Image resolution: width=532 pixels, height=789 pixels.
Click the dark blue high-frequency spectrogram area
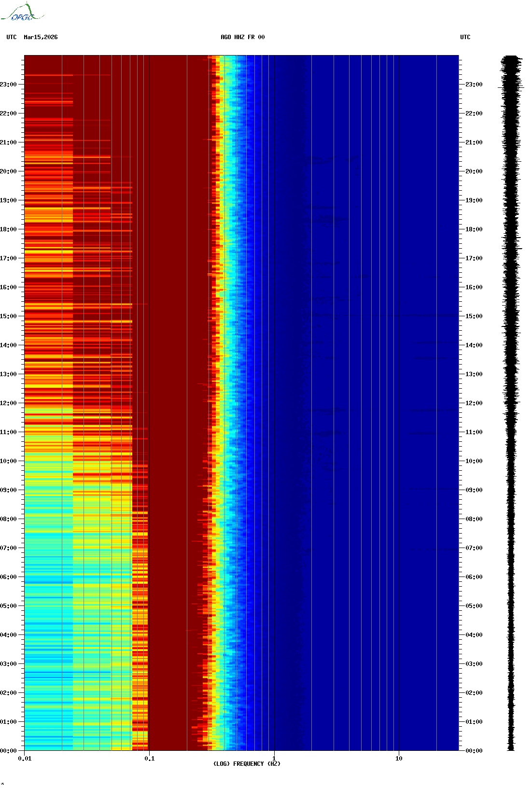381,403
